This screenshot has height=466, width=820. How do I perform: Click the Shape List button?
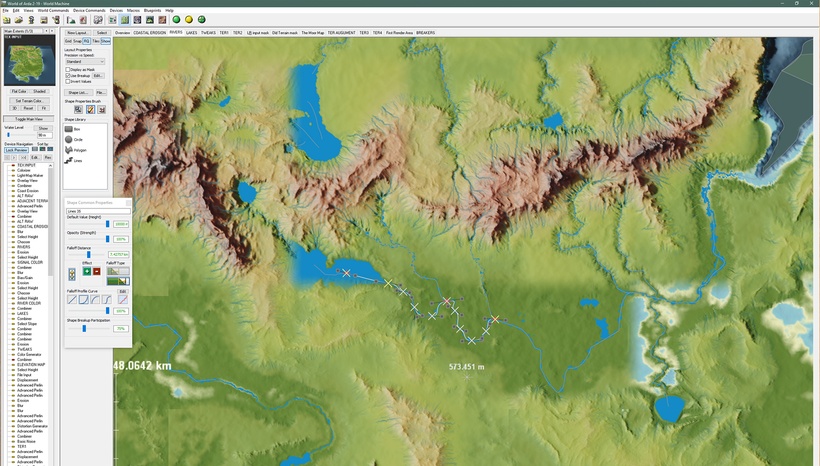pyautogui.click(x=78, y=93)
